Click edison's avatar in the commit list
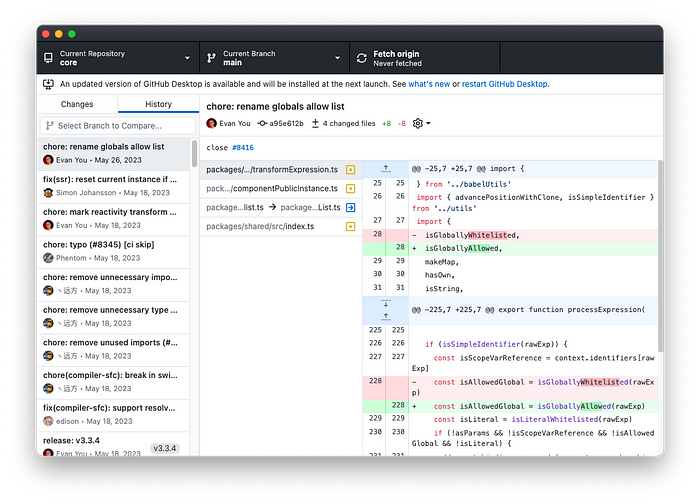Image resolution: width=700 pixels, height=504 pixels. tap(48, 421)
